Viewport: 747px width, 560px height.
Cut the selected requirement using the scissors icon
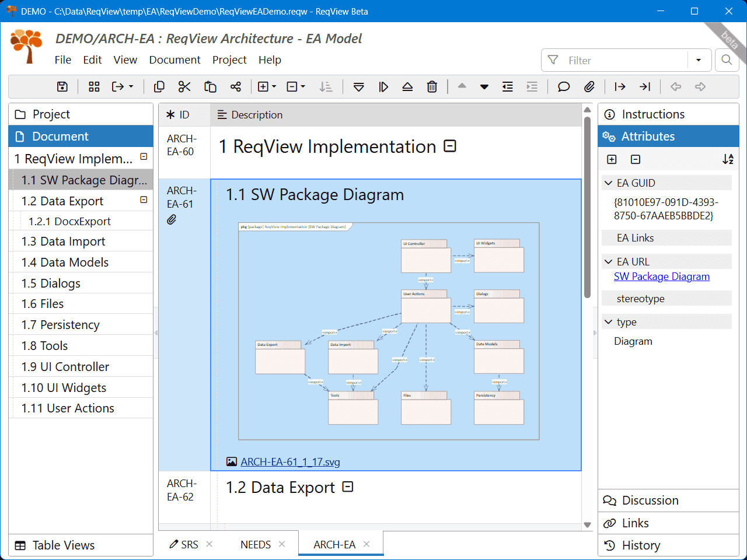[x=184, y=86]
